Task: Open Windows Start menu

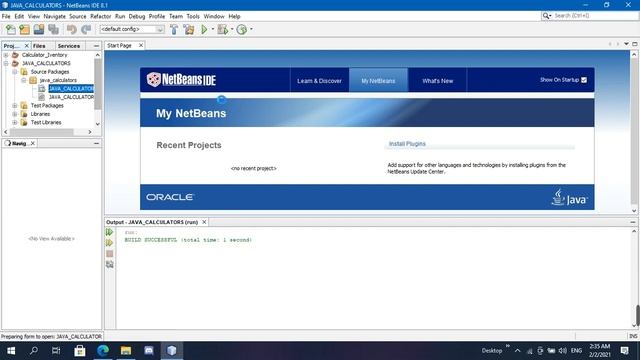Action: [11, 351]
